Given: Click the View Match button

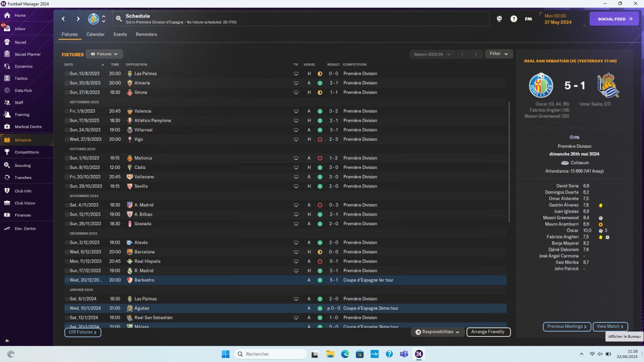Looking at the screenshot, I should (x=610, y=327).
